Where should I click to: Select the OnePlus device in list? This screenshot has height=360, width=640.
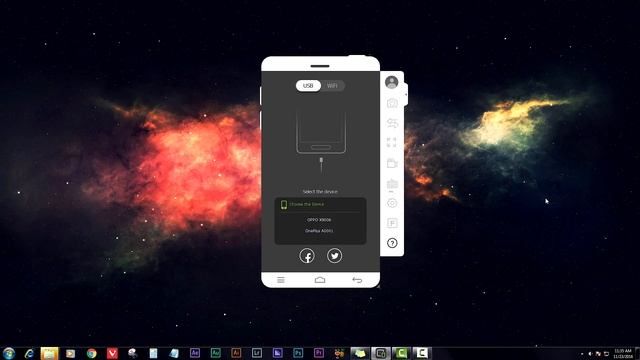tap(319, 231)
